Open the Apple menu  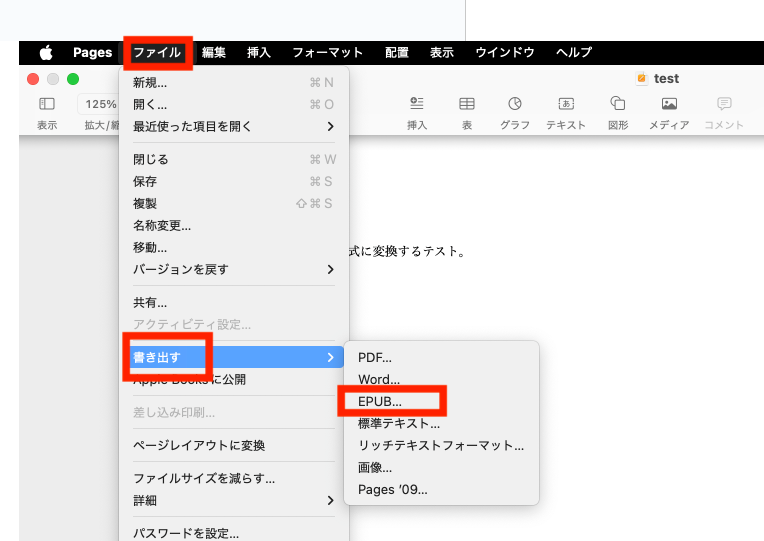(x=46, y=52)
